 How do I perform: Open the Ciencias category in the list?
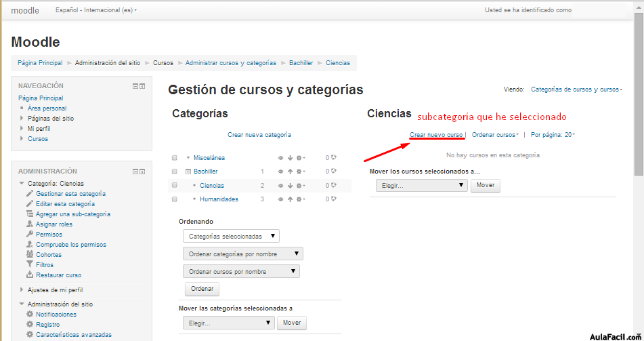point(212,186)
